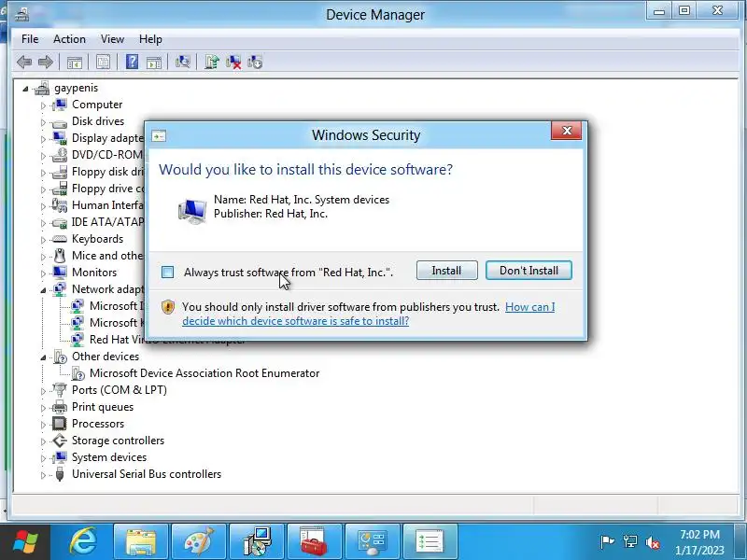
Task: Click the Red Hat device computer icon
Action: coord(192,210)
